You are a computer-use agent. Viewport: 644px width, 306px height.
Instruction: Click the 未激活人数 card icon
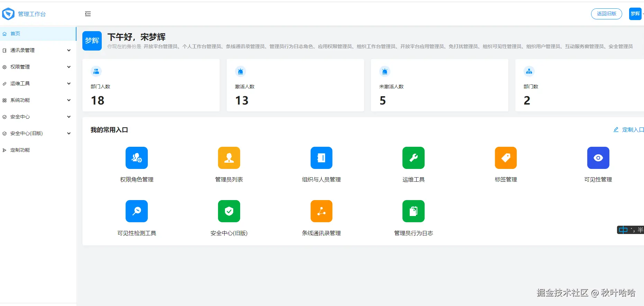385,71
